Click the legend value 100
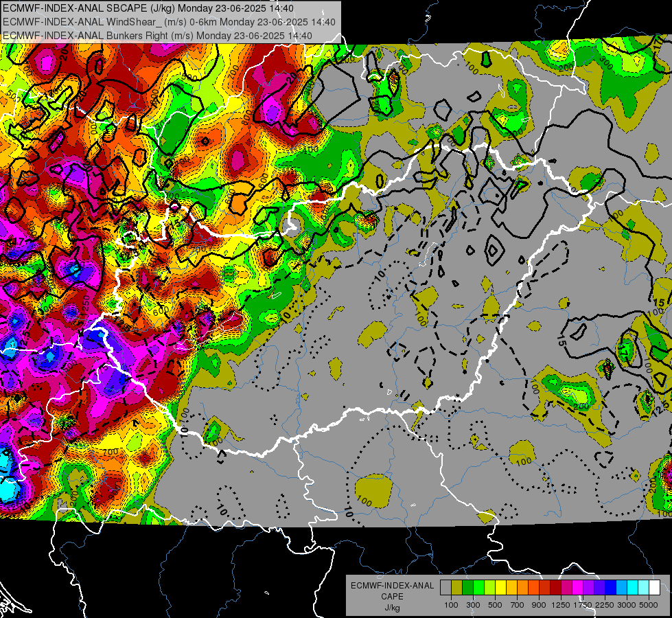Image resolution: width=672 pixels, height=618 pixels. (451, 605)
